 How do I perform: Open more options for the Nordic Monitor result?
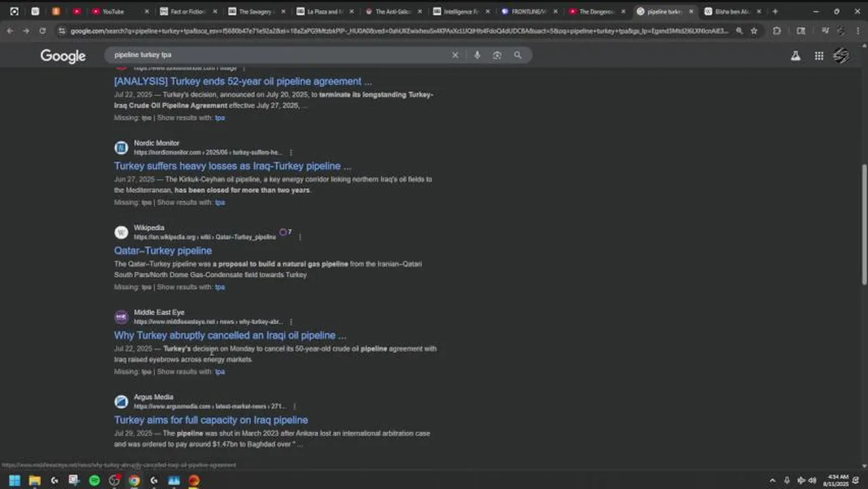[x=291, y=152]
